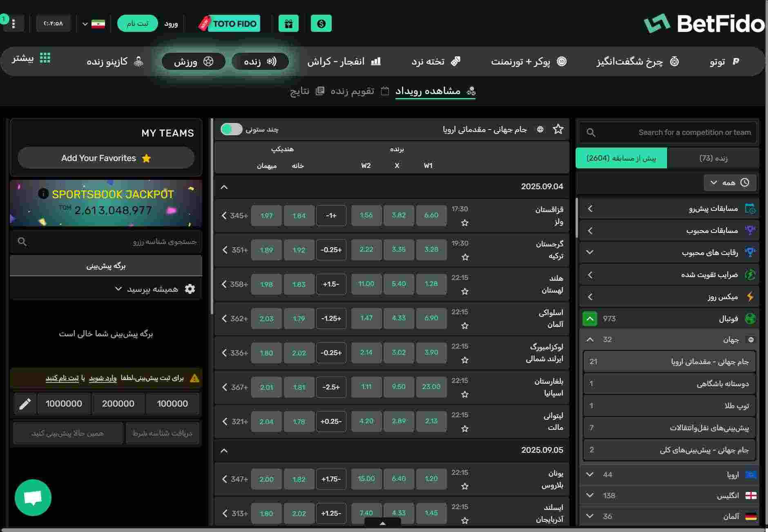Open the Iran flag language dropdown

click(94, 24)
